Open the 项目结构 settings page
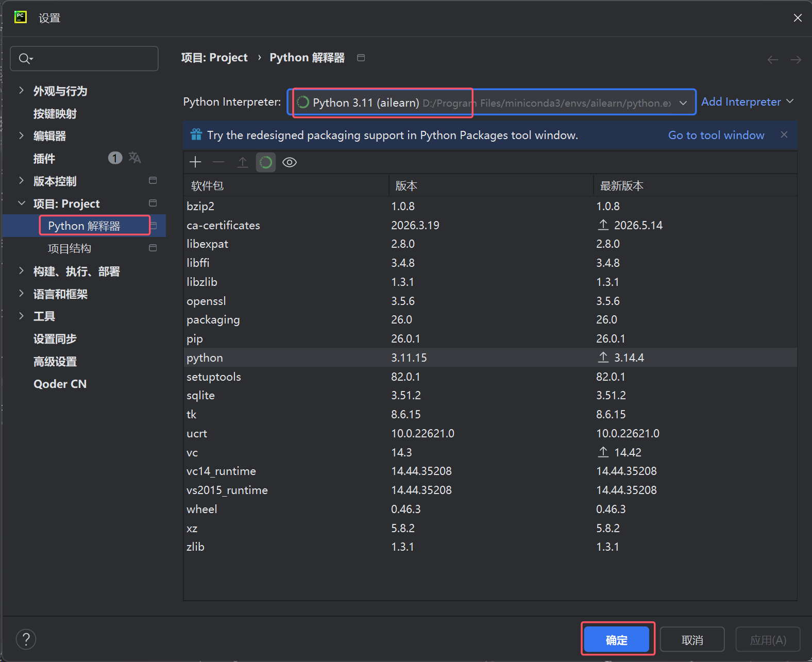The image size is (812, 662). click(x=70, y=248)
